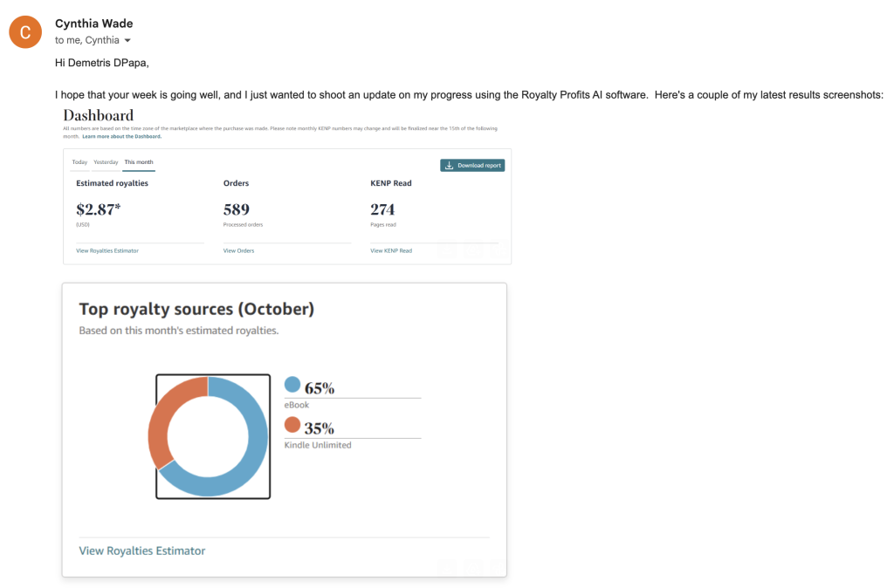
Task: Open the View Orders link
Action: (x=238, y=250)
